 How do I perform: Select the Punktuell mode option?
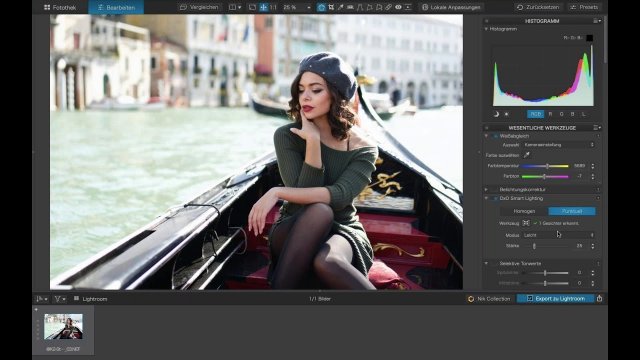(x=572, y=211)
